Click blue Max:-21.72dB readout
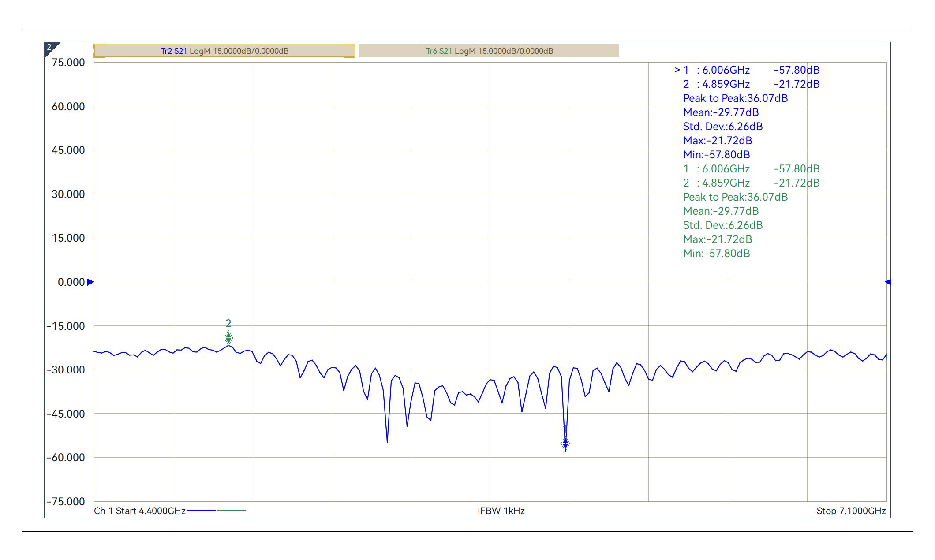 tap(718, 140)
